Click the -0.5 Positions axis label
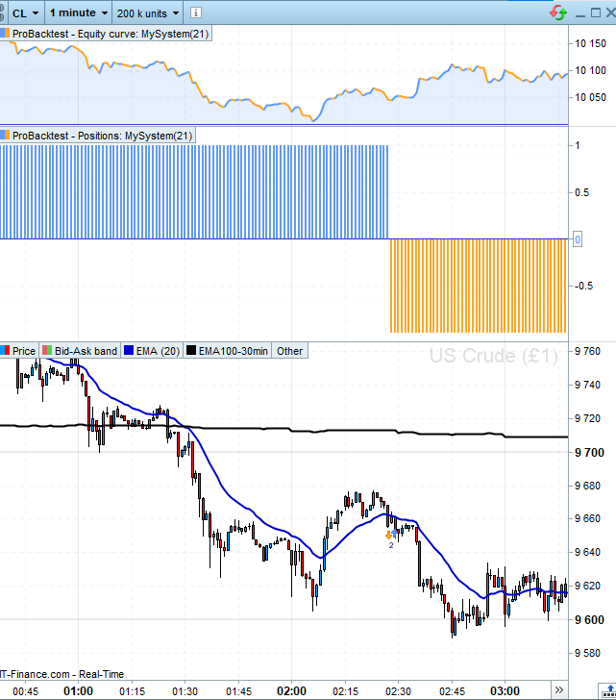The height and width of the screenshot is (700, 616). [583, 286]
